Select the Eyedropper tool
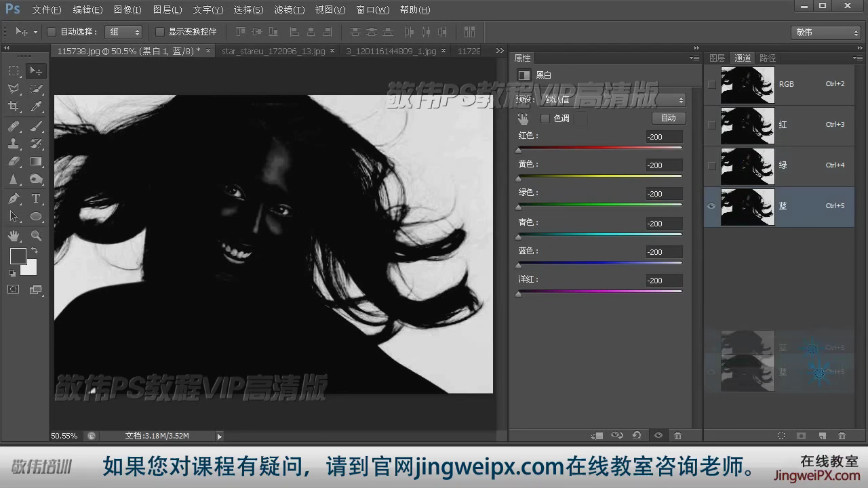 pos(37,107)
